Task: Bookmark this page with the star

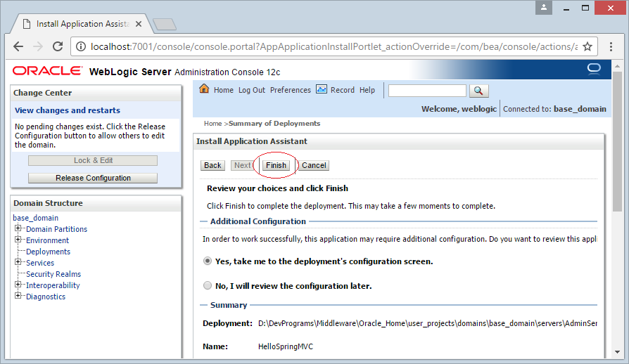Action: pos(587,47)
